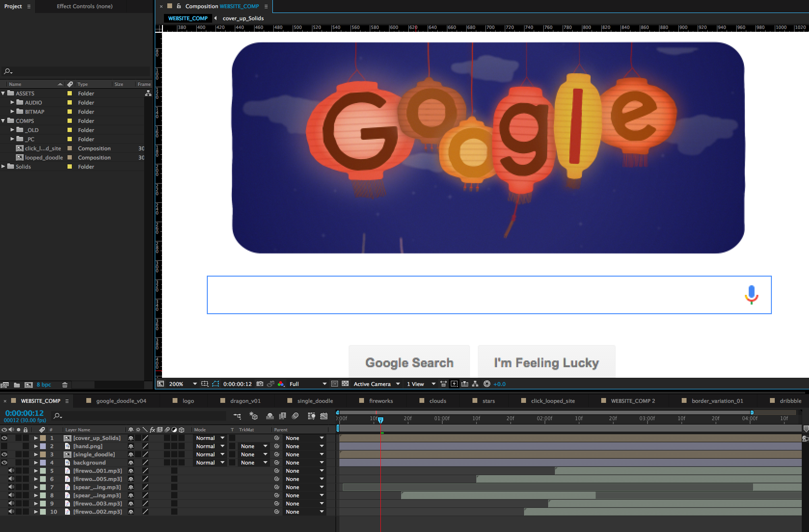This screenshot has height=532, width=809.
Task: Expand the Solids folder
Action: pos(3,166)
